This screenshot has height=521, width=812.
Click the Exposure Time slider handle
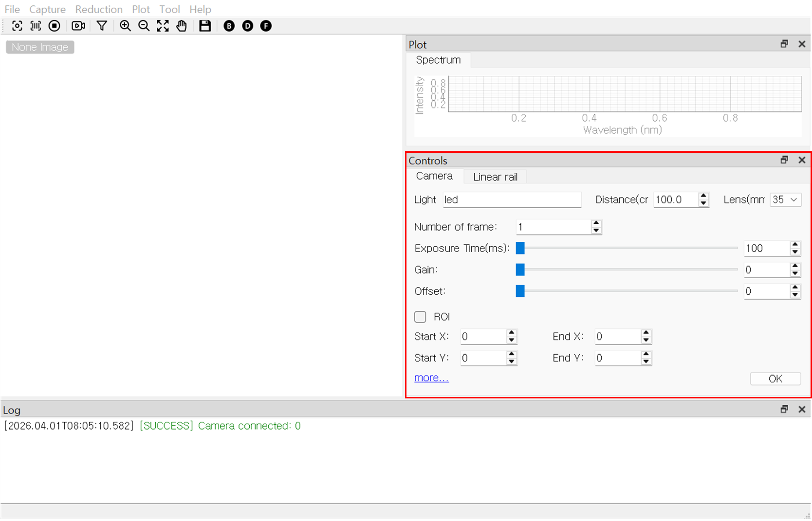(520, 248)
